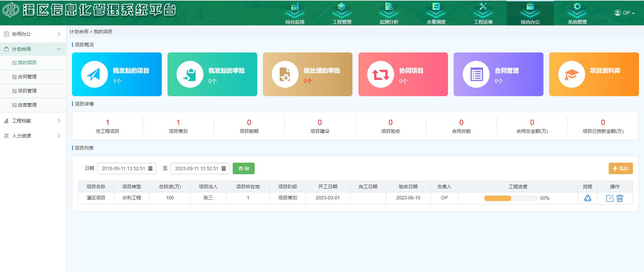Open the 流程 workflow icon for 灌区项目
The width and height of the screenshot is (644, 272).
[x=588, y=198]
